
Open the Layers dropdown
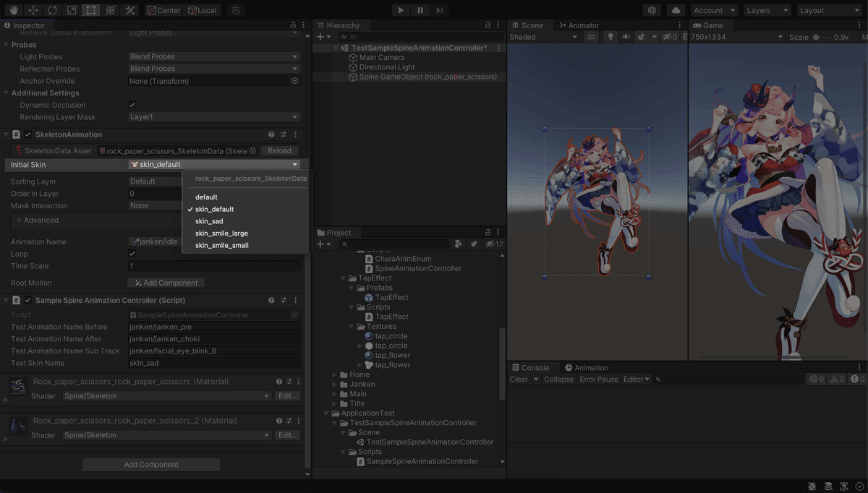767,10
